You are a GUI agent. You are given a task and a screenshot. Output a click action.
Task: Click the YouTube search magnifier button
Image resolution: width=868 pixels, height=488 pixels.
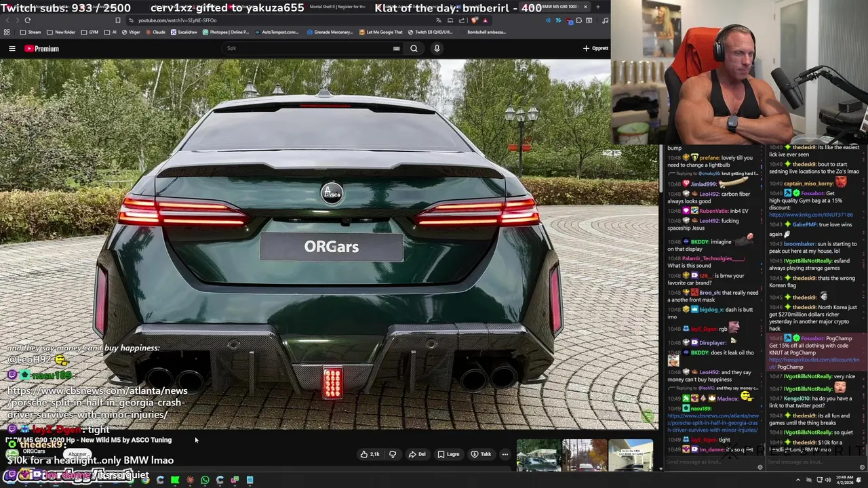pos(414,48)
